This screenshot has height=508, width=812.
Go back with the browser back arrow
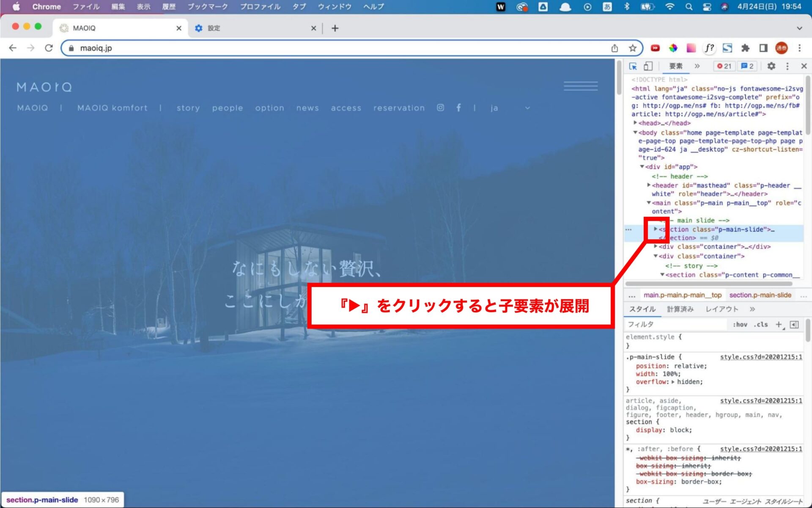13,48
